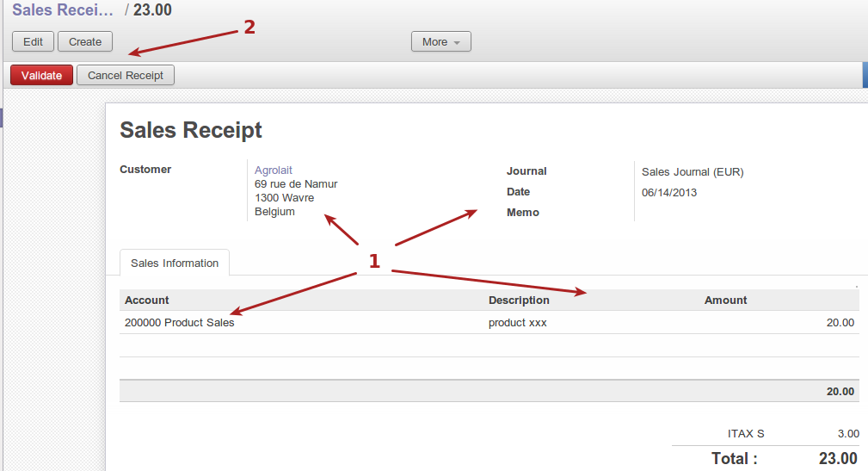
Task: Select the 200000 Product Sales account cell
Action: tap(179, 323)
